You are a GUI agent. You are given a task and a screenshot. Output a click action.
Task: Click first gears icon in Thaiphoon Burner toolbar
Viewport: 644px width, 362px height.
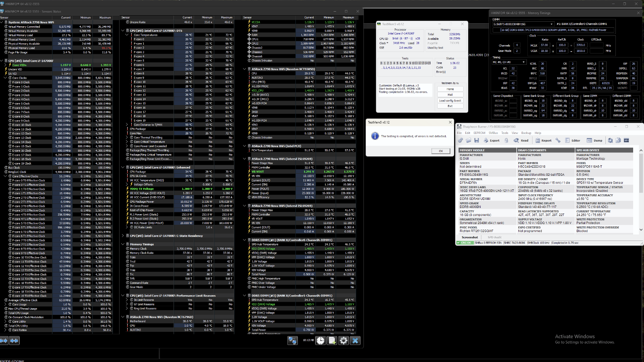460,140
